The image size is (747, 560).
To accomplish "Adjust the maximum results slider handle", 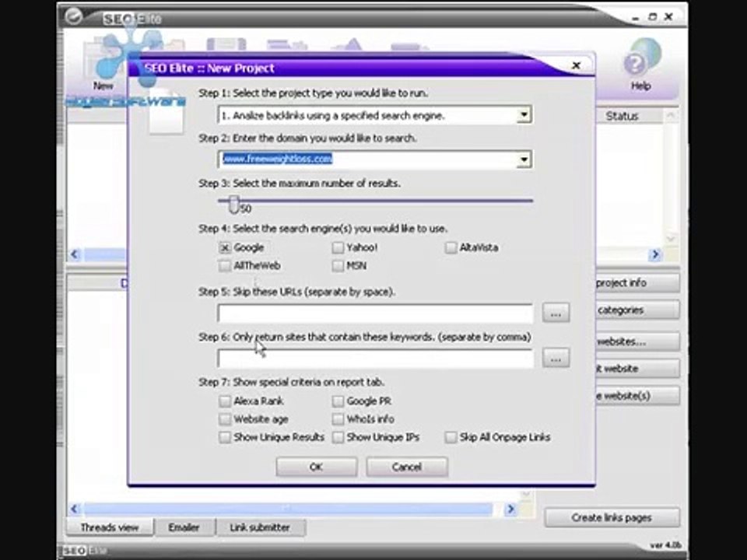I will click(x=233, y=204).
